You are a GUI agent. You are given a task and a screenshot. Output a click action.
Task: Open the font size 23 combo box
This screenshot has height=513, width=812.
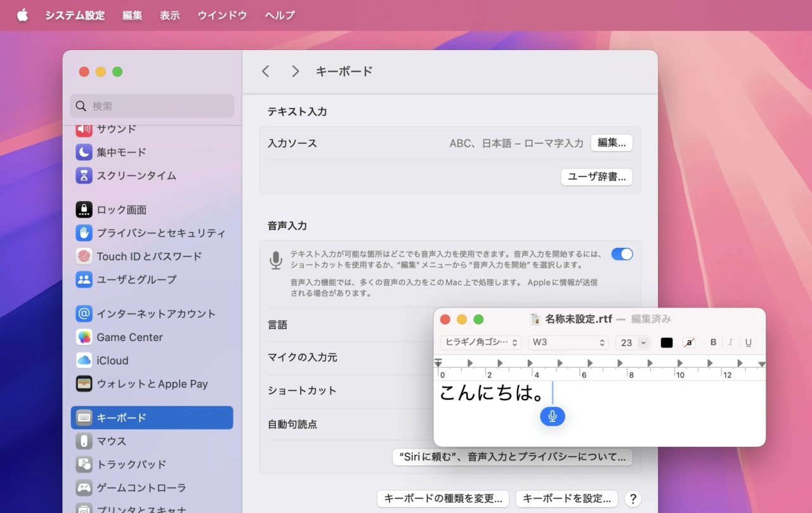point(643,342)
